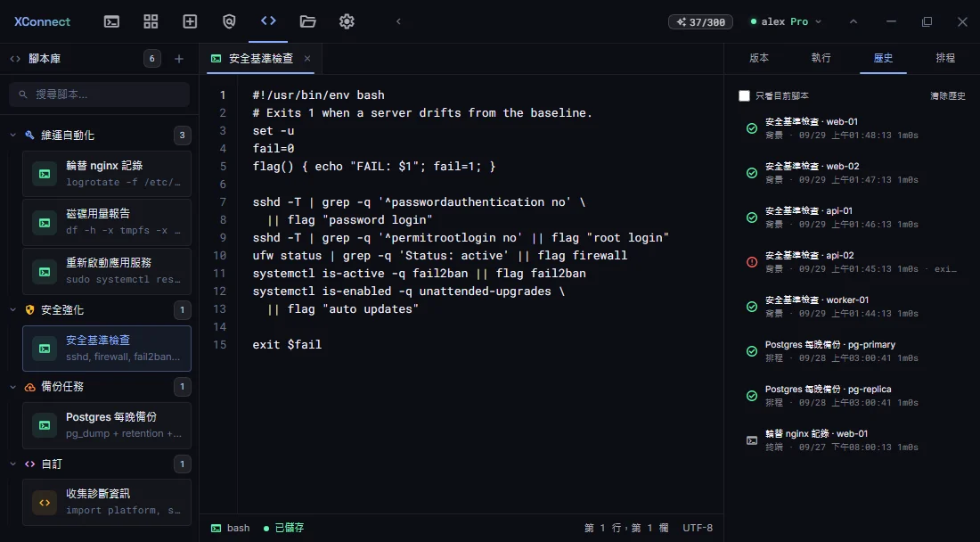
Task: Click the AI credits 37/300 badge
Action: pyautogui.click(x=700, y=22)
